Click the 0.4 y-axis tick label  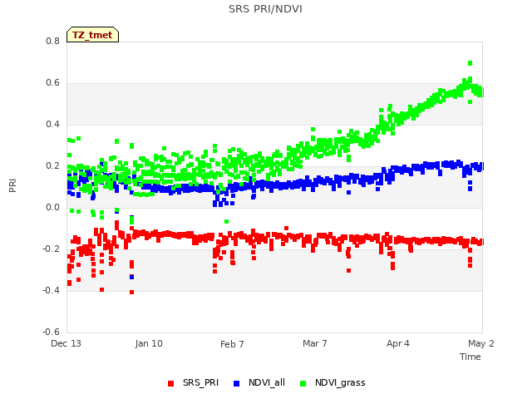coord(52,124)
